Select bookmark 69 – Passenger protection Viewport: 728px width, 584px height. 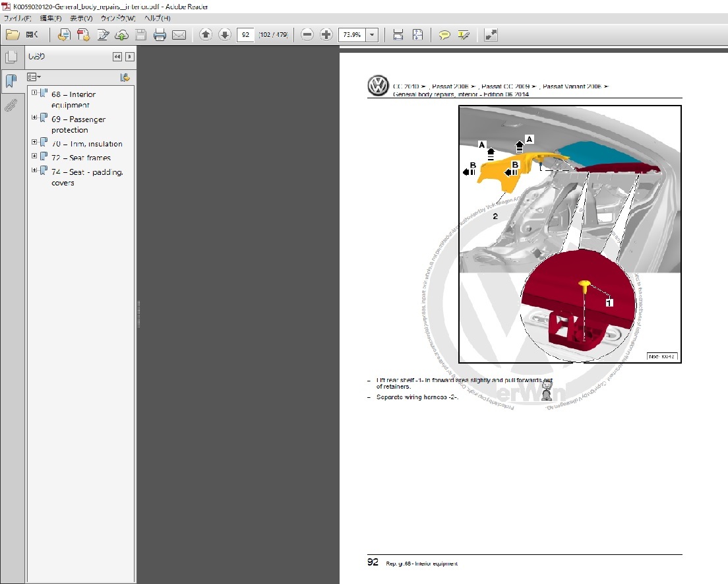(78, 125)
